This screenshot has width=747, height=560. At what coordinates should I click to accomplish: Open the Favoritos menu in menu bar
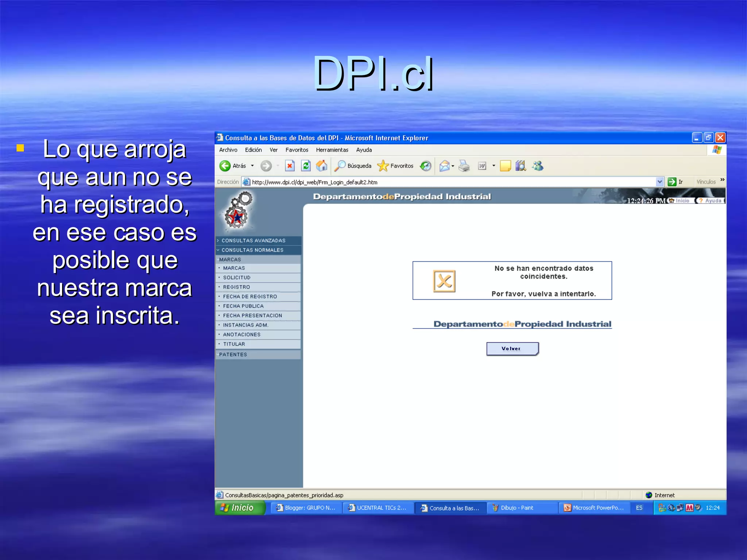pyautogui.click(x=297, y=150)
